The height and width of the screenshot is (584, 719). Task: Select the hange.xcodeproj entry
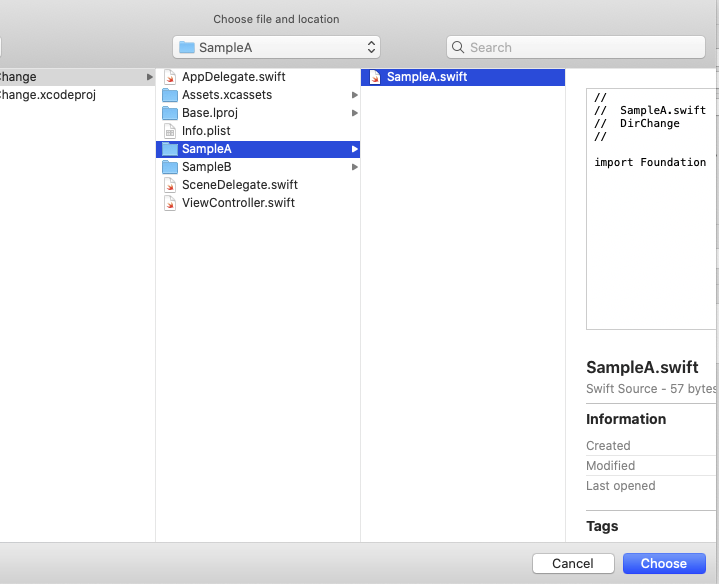tap(48, 95)
